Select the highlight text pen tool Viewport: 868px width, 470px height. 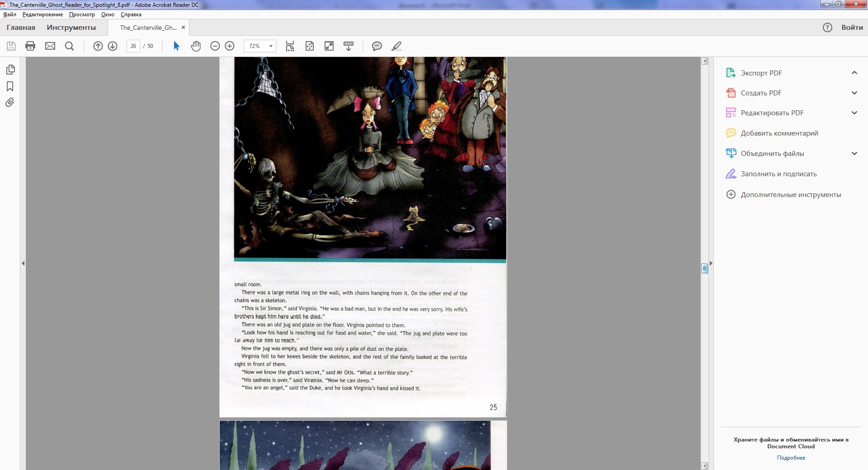tap(396, 46)
